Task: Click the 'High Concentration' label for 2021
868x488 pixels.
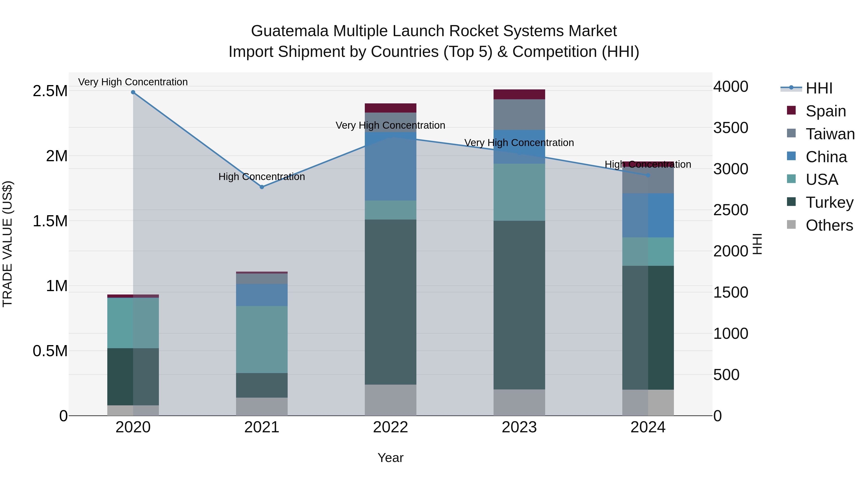Action: (262, 176)
